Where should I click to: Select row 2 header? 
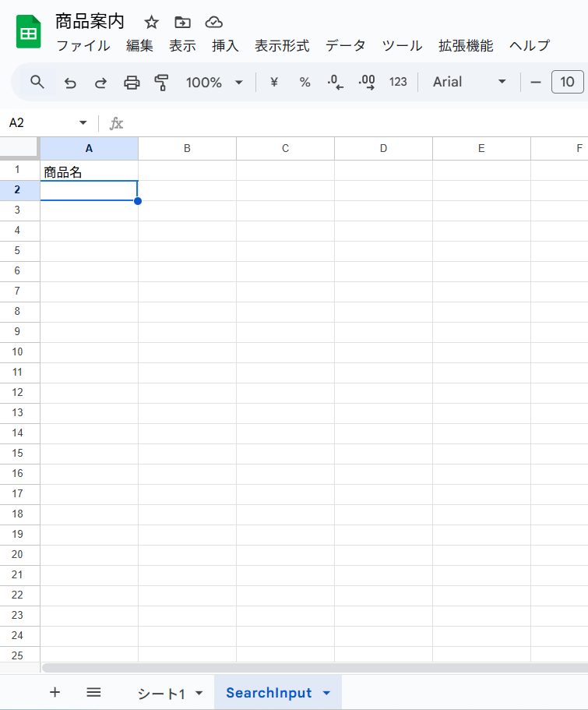[19, 190]
